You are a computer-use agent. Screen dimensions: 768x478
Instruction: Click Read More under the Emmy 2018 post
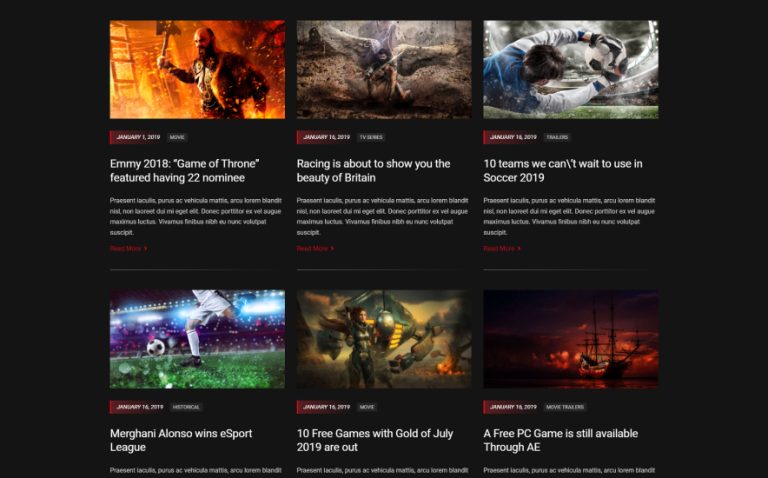pyautogui.click(x=128, y=248)
